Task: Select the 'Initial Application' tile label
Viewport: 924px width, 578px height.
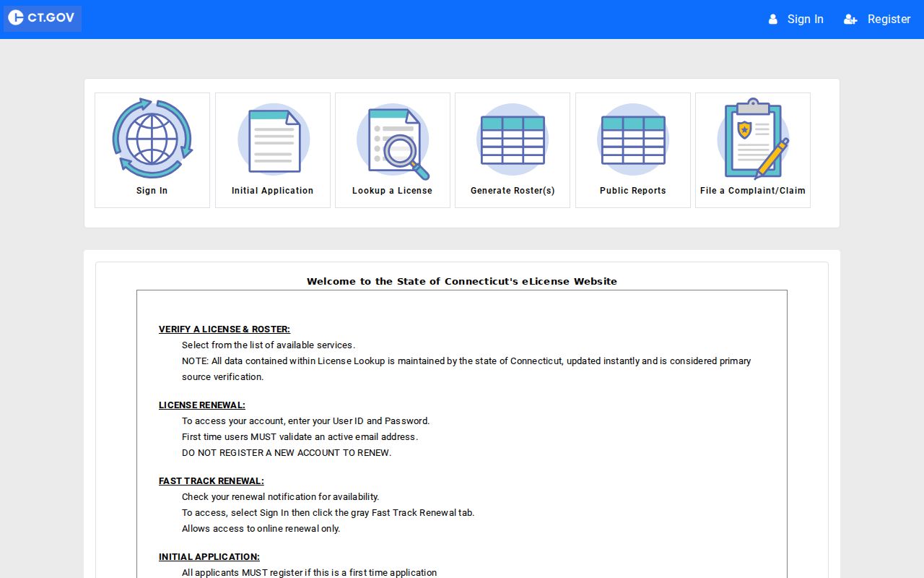Action: [273, 191]
